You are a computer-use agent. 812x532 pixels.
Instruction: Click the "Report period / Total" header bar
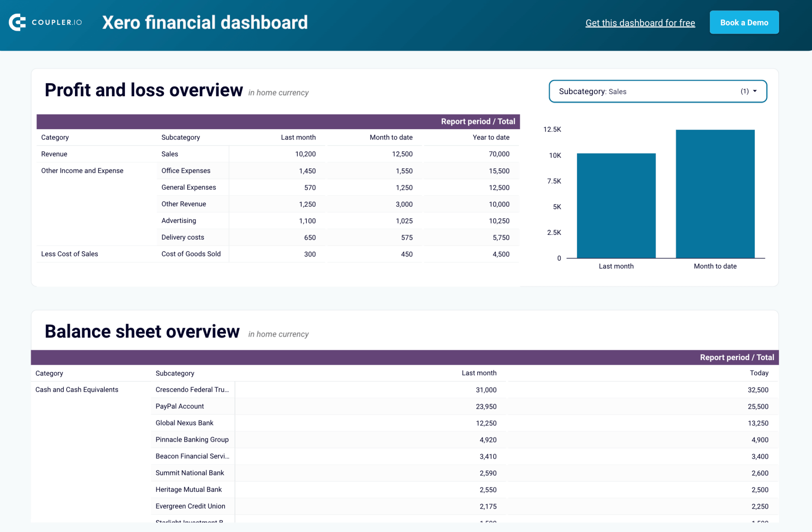(478, 121)
